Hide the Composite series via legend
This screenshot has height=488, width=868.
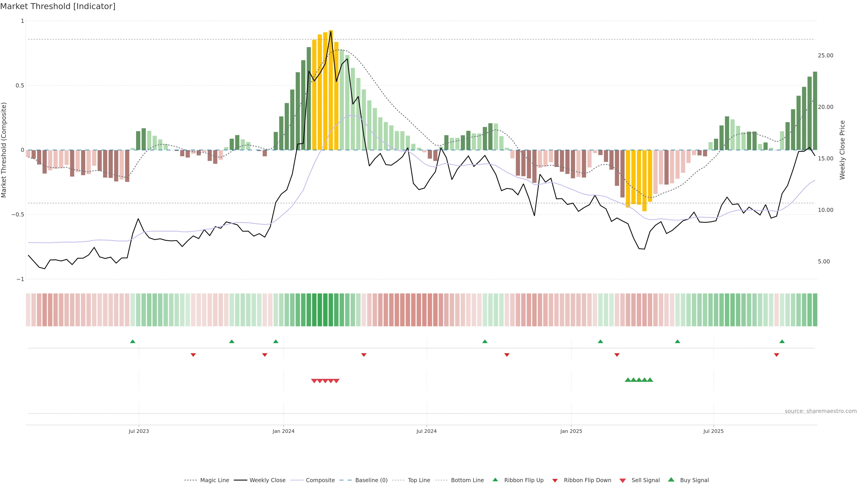point(320,480)
